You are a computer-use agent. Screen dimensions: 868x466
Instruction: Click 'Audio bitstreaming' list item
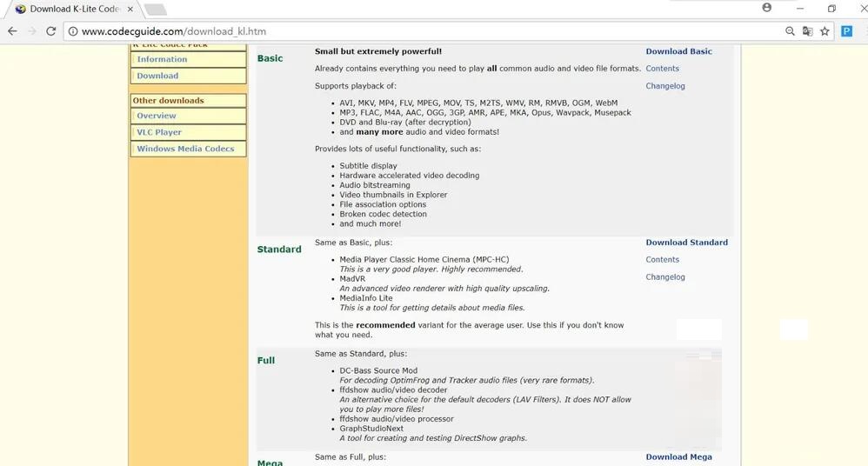[375, 185]
